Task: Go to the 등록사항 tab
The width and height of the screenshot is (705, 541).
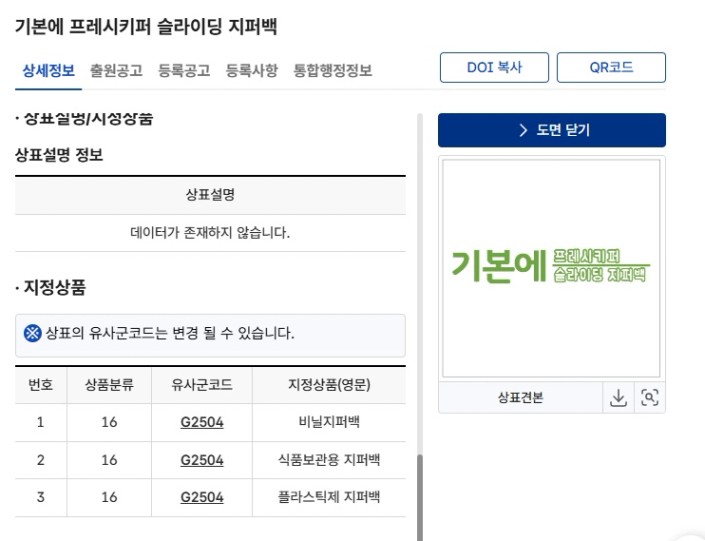Action: click(252, 71)
